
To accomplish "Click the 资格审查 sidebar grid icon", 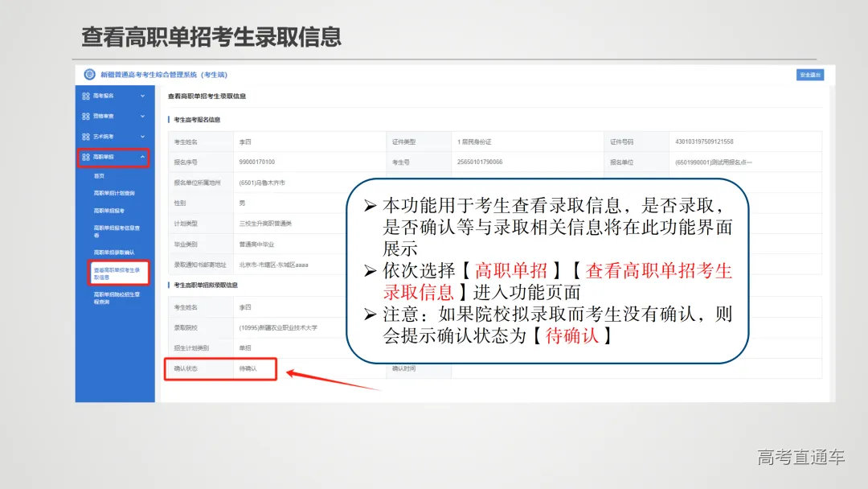I will [x=84, y=116].
